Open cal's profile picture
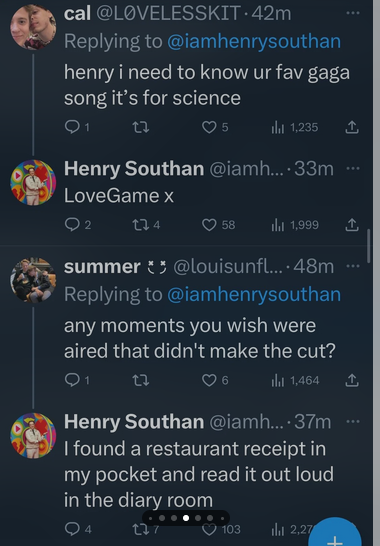380x546 pixels. coord(33,27)
